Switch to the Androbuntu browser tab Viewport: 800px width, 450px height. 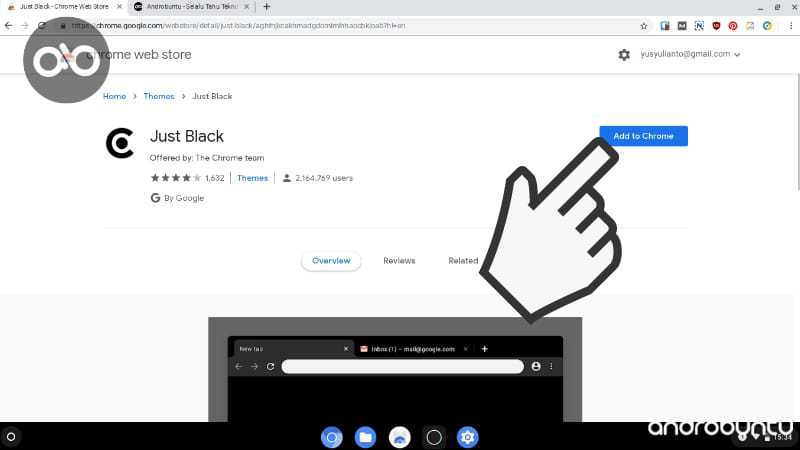[x=191, y=7]
